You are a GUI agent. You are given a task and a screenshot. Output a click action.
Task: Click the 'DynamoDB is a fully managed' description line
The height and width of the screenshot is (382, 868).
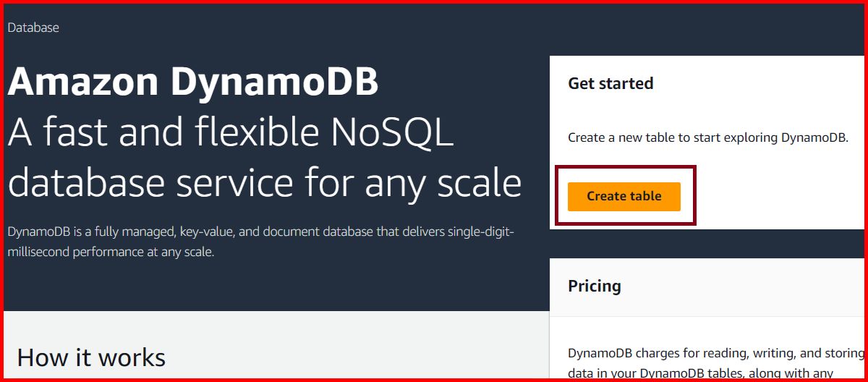(260, 232)
